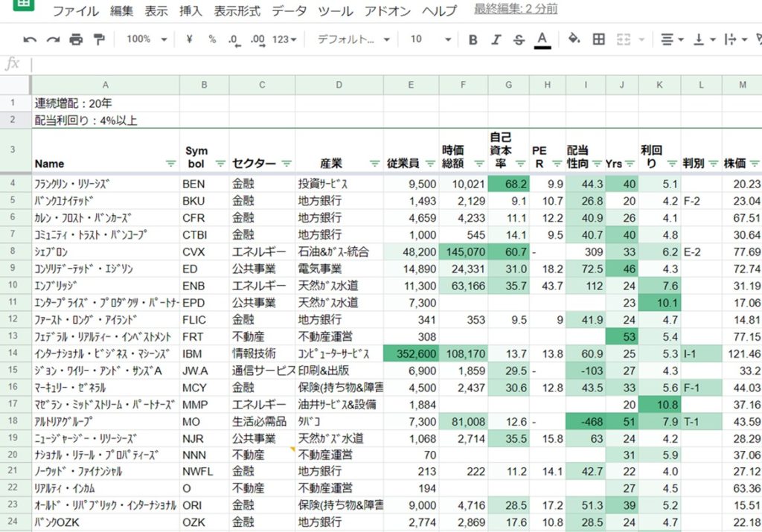This screenshot has width=762, height=532.
Task: Decrease decimal places button
Action: click(x=234, y=40)
